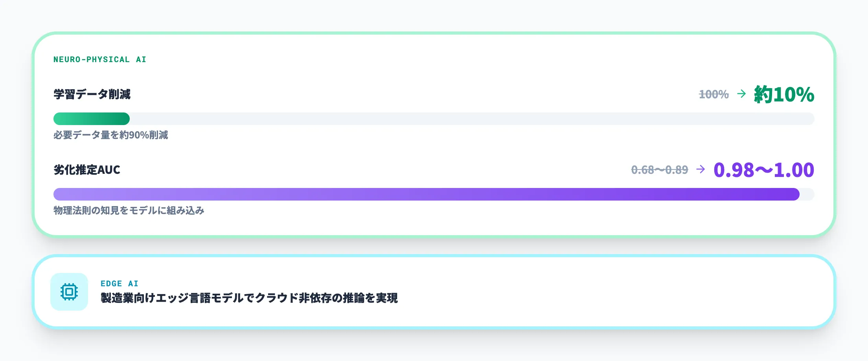Click the 劣化推定AUC heading
This screenshot has height=361, width=868.
point(87,170)
